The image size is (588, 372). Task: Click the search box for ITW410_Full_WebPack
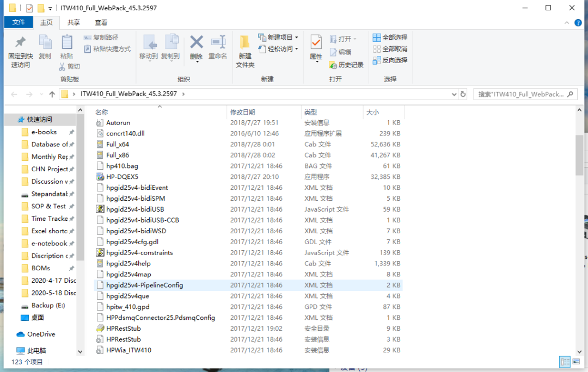525,94
